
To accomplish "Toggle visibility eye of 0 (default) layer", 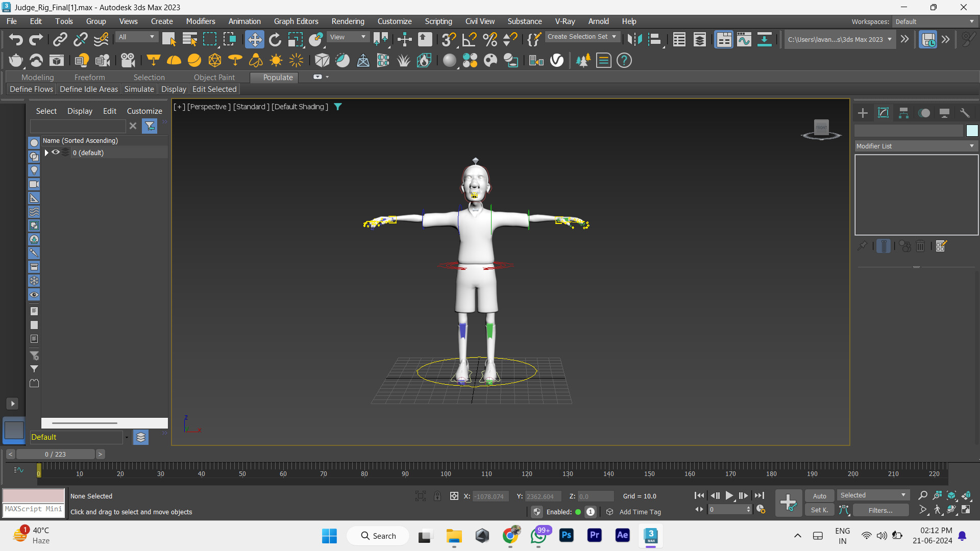I will coord(56,152).
